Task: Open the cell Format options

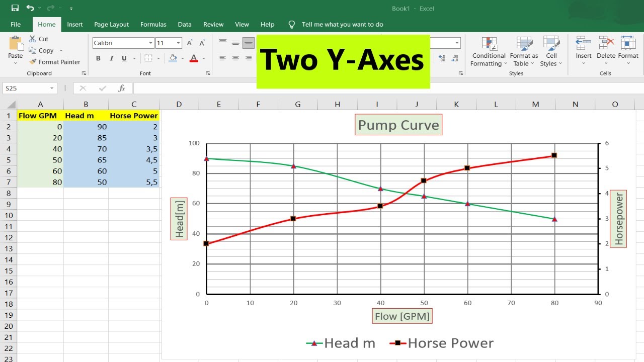Action: coord(628,50)
